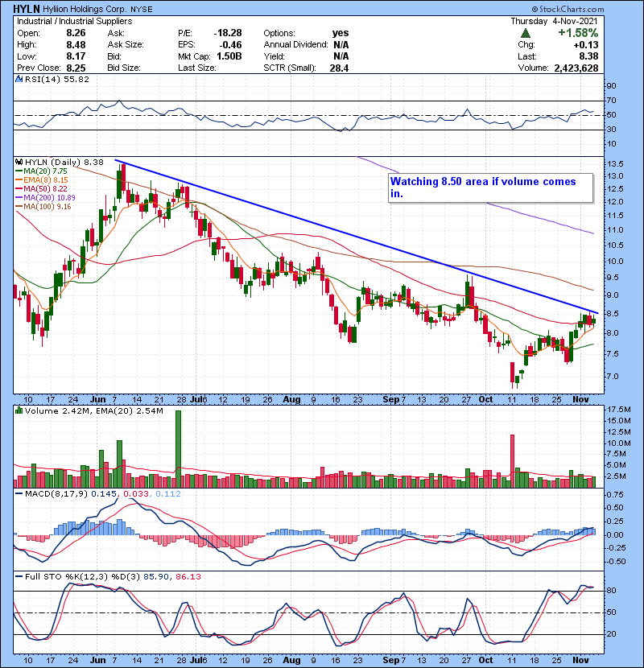Image resolution: width=644 pixels, height=668 pixels.
Task: Click the Ask Size label
Action: 126,44
